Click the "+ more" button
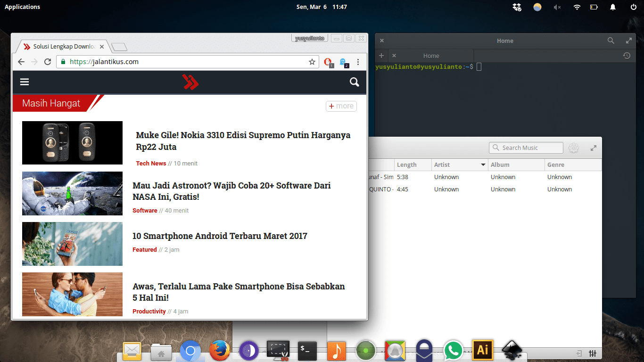The width and height of the screenshot is (644, 362). (341, 106)
